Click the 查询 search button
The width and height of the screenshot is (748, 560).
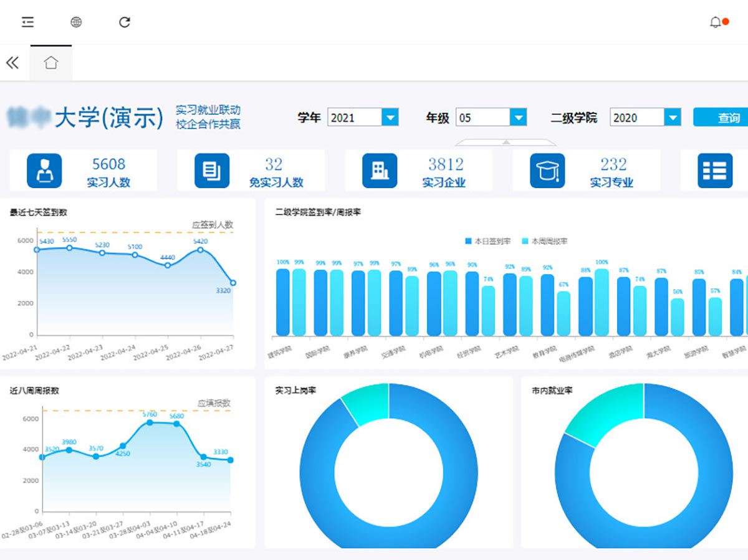(723, 117)
